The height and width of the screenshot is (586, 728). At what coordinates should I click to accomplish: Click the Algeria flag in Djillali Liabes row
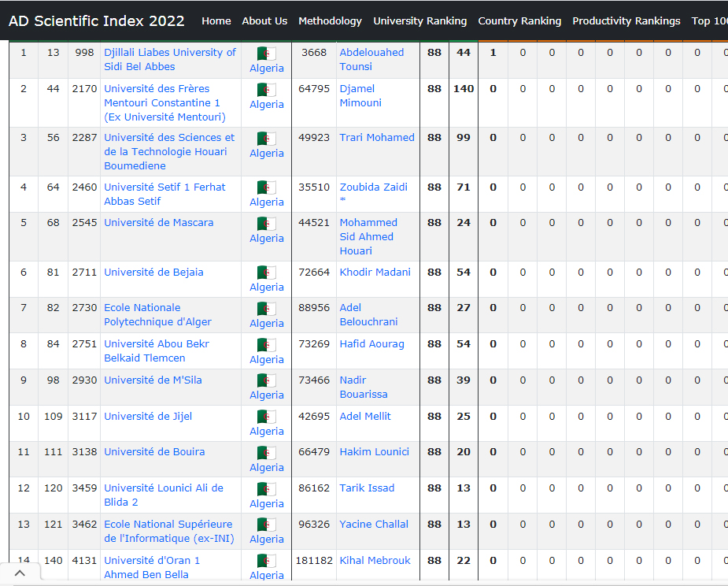tap(267, 54)
